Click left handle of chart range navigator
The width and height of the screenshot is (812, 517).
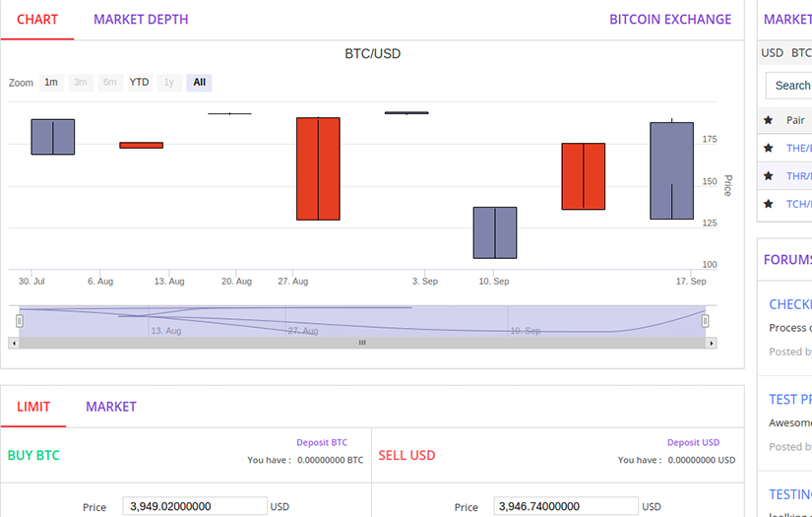(x=19, y=321)
